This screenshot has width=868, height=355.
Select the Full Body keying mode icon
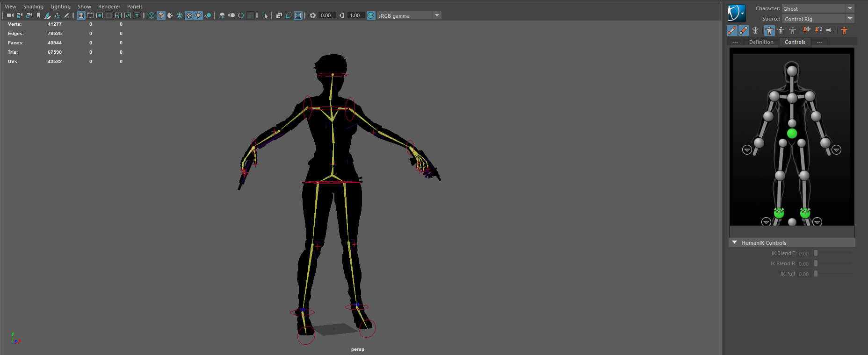[769, 30]
